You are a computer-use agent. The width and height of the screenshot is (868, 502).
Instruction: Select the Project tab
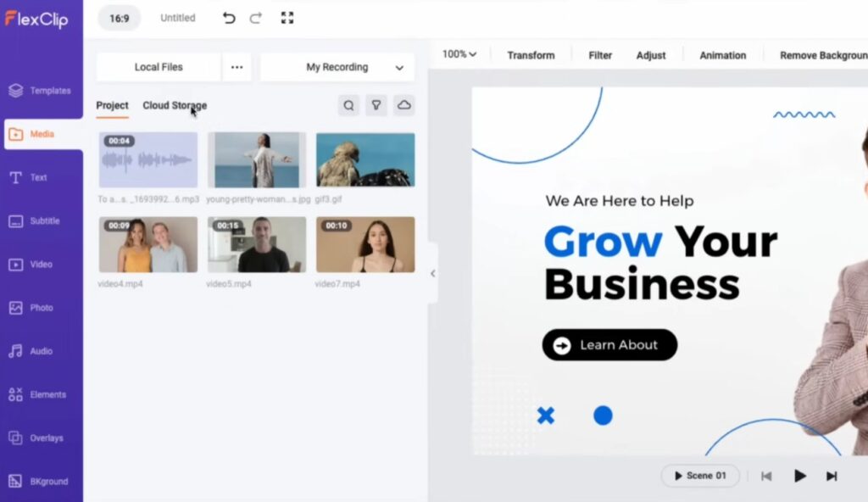pos(111,105)
